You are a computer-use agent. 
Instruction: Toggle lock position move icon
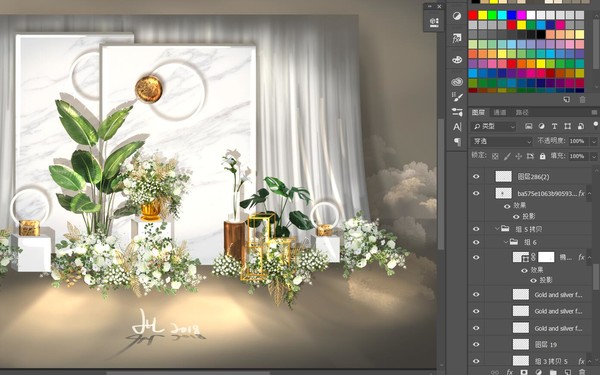click(518, 156)
